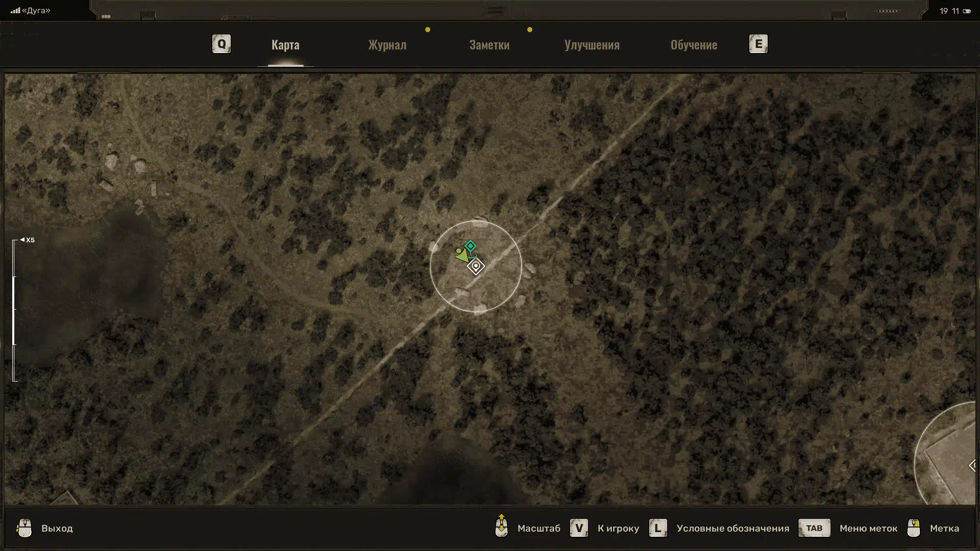Open the Журнал tab
Viewport: 980px width, 551px height.
[387, 45]
